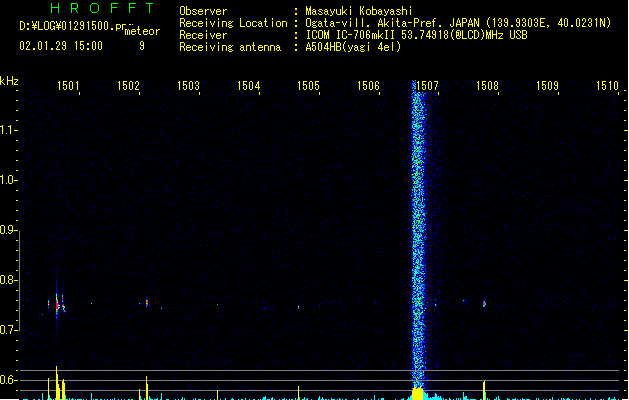Click the wideband noise burst before 1507

[x=418, y=233]
